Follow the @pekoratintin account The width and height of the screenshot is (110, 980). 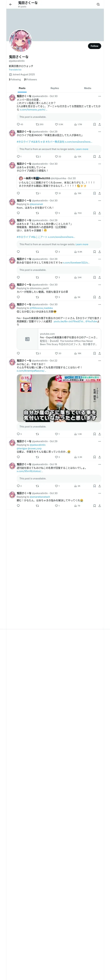coord(95,46)
